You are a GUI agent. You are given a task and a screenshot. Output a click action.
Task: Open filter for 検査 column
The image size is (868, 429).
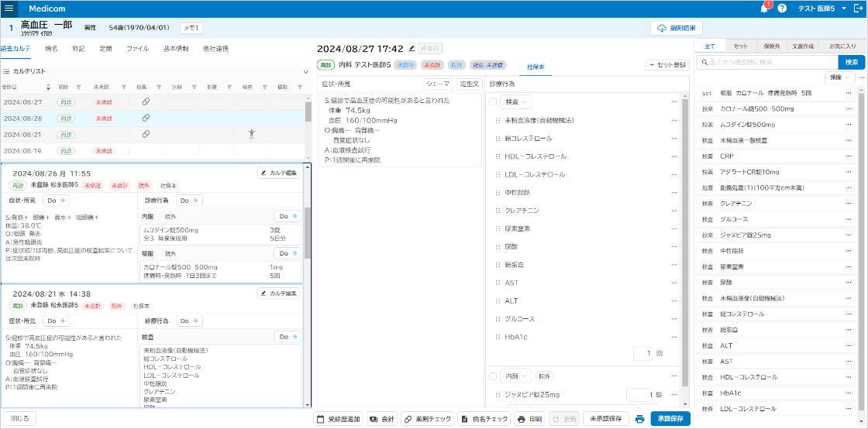(264, 87)
